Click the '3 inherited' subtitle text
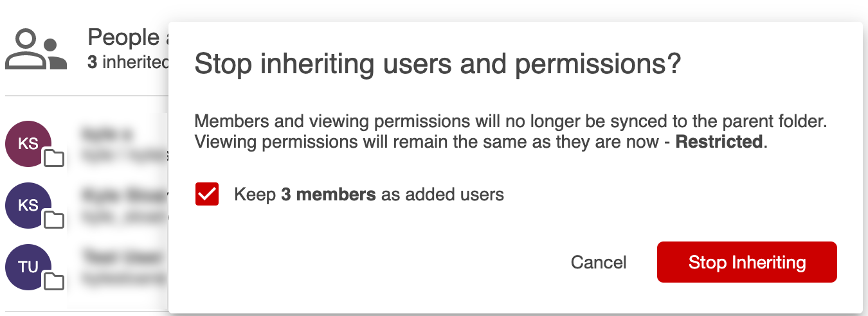Viewport: 868px width, 316px height. (129, 62)
